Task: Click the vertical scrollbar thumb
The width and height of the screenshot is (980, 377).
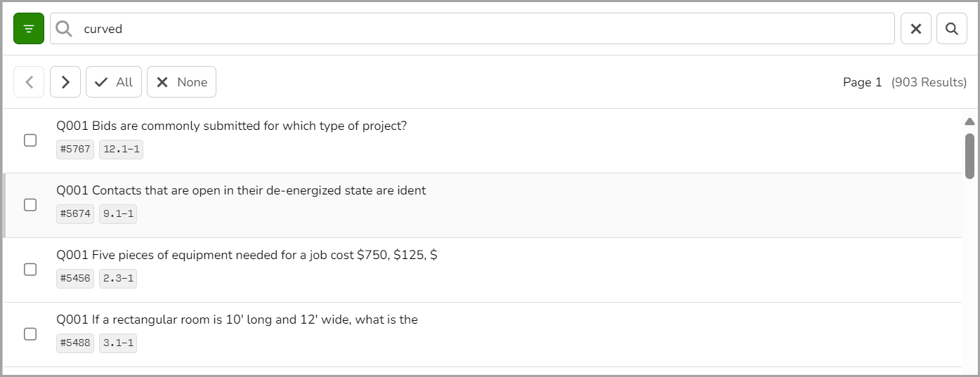Action: click(x=969, y=156)
